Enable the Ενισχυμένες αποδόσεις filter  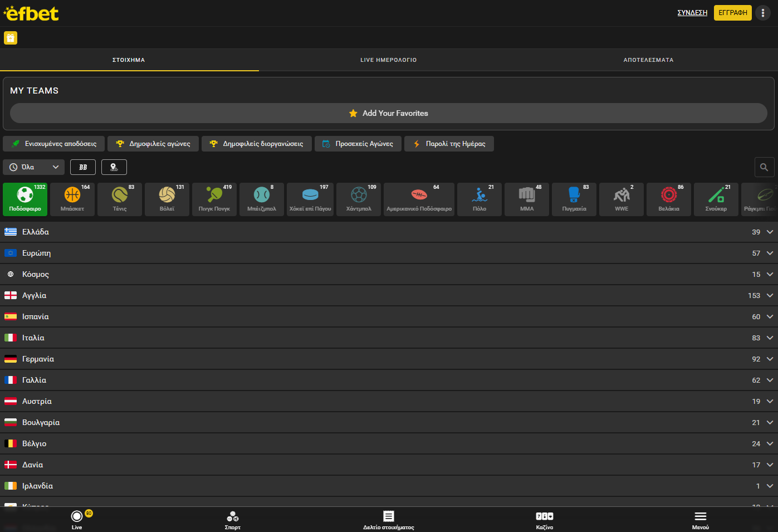click(54, 144)
